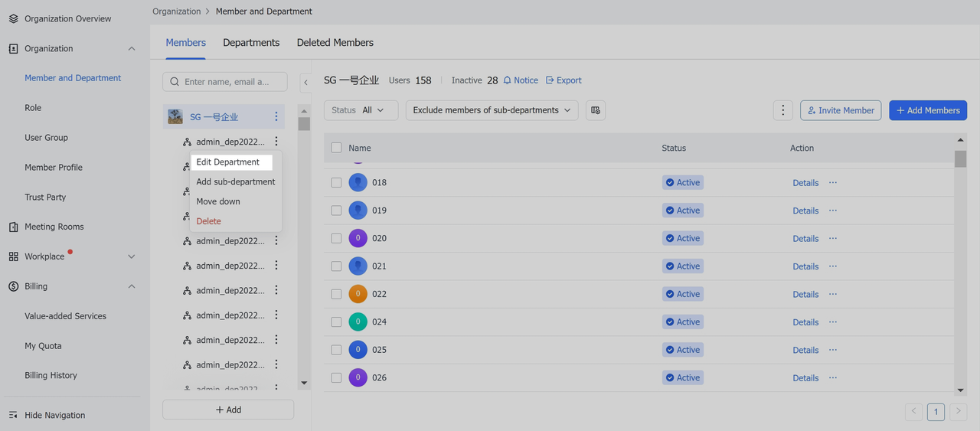Open Exclude members of sub-departments dropdown
The width and height of the screenshot is (980, 431).
(492, 110)
